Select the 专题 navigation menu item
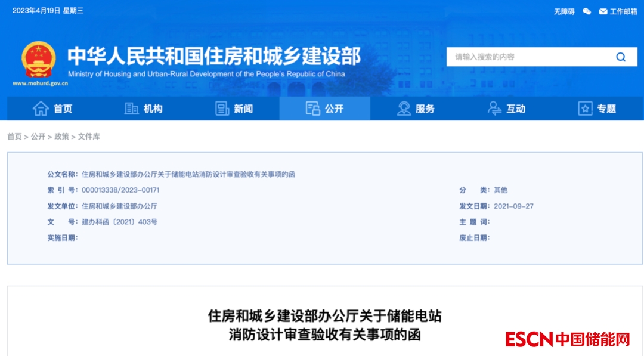This screenshot has width=644, height=356. tap(606, 109)
